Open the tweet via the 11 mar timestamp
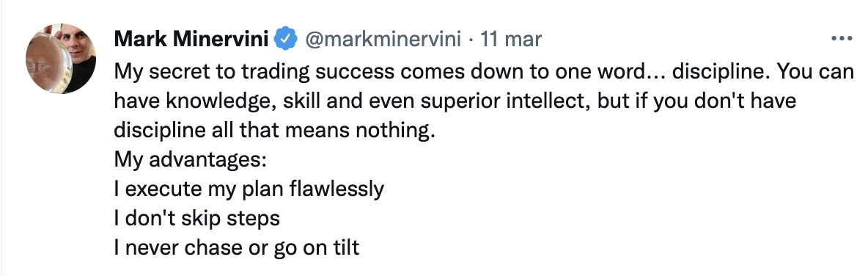The width and height of the screenshot is (868, 276). pos(511,39)
